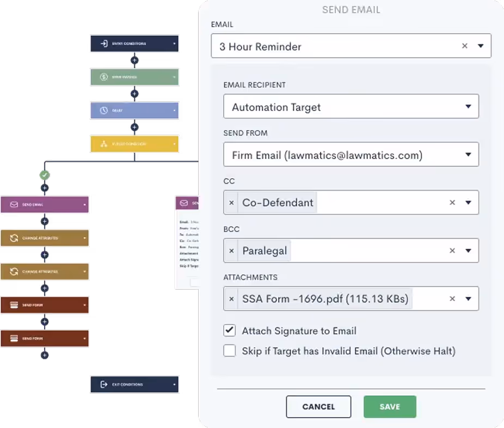The image size is (504, 428).
Task: Click the refresh icon on the upper Change Attributes block
Action: (x=14, y=238)
